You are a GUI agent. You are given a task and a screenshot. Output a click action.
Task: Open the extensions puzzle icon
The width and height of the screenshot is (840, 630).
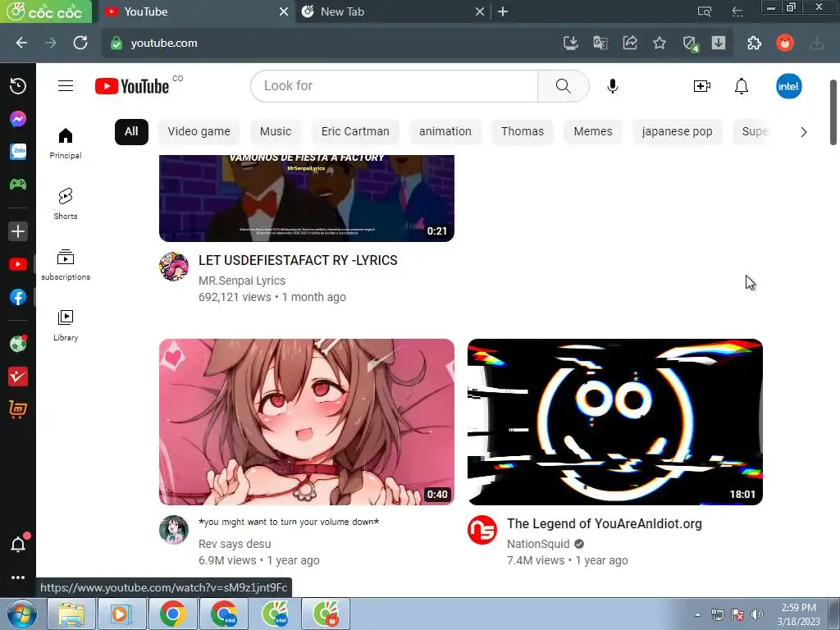click(754, 43)
